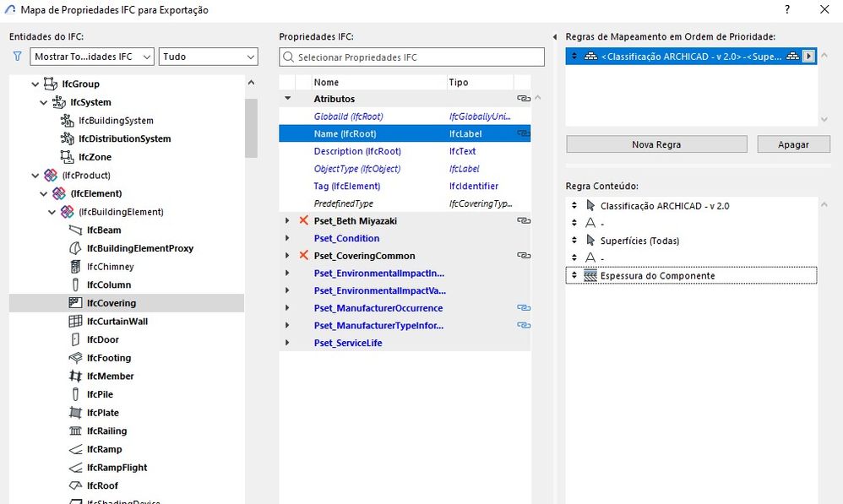Click the filter funnel icon
Screen dimensions: 843x504
[x=17, y=57]
